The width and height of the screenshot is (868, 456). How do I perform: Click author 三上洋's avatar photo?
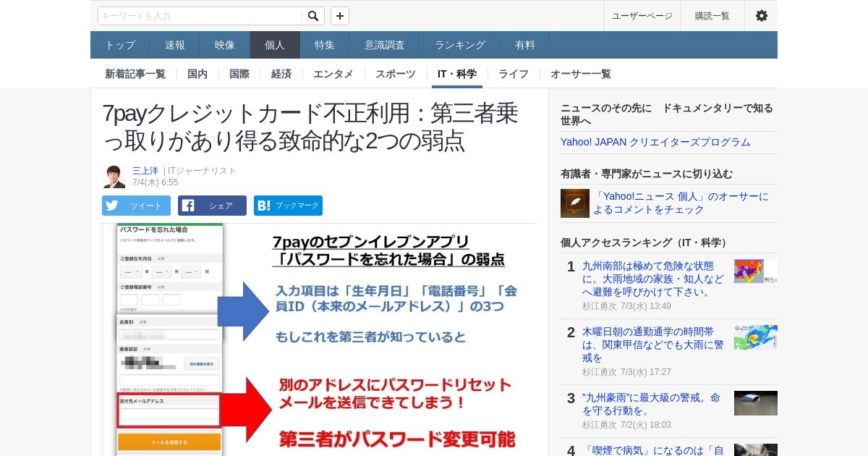pyautogui.click(x=114, y=176)
